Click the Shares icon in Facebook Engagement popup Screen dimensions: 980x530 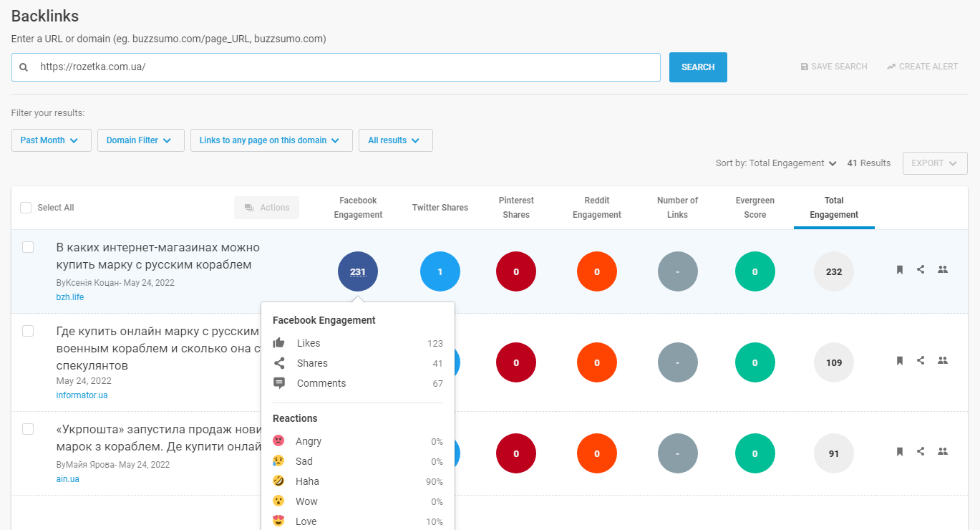(x=279, y=363)
